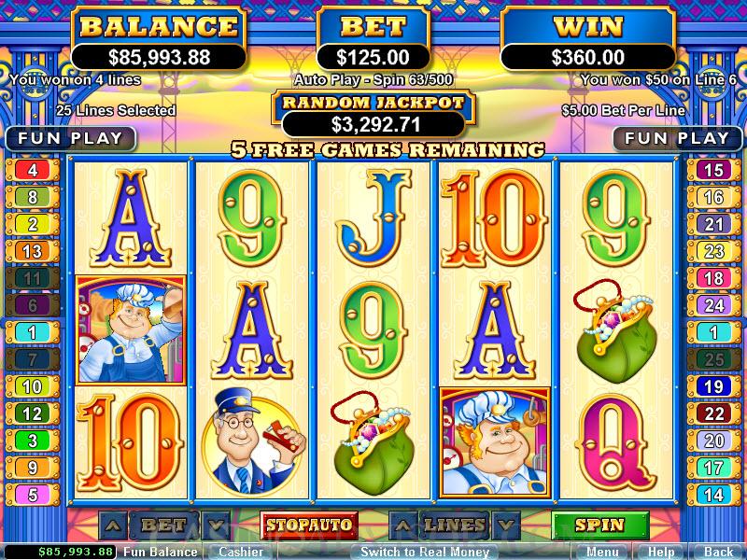Click the train conductor symbol on reel two

tap(252, 441)
